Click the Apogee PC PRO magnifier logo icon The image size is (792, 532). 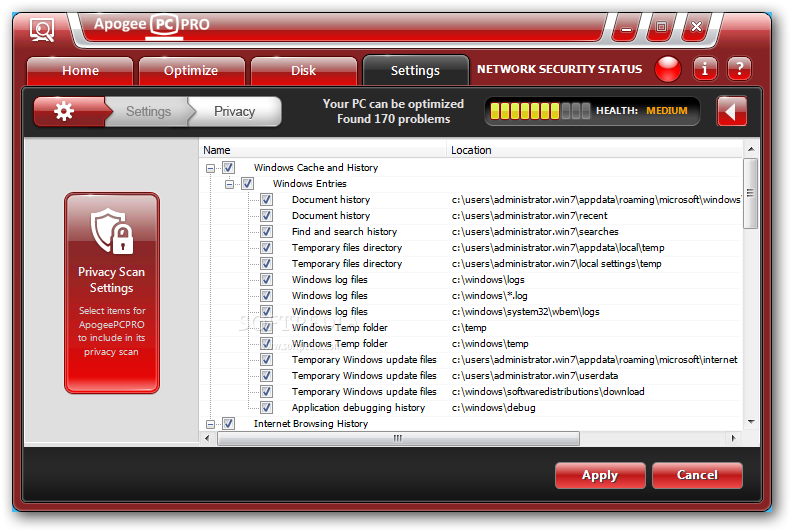tap(42, 30)
